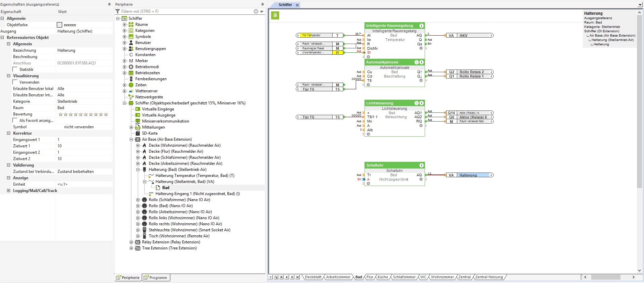Click the Filtern mit search field
Viewport: 644px width, 283px height.
tap(185, 11)
